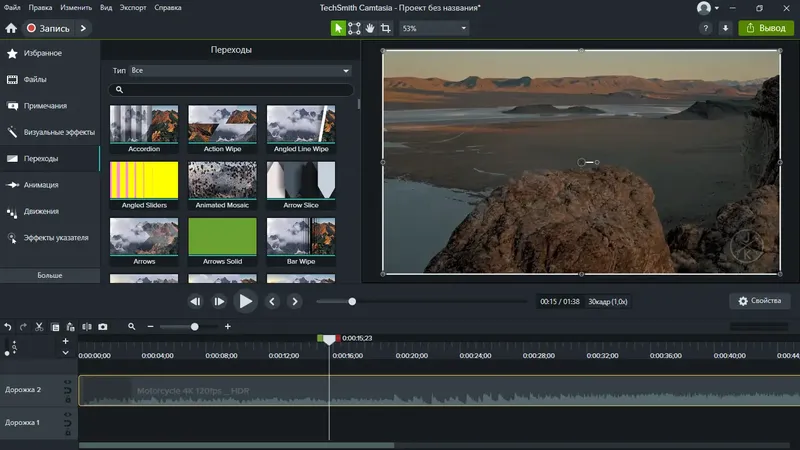Click the Home icon at top left

click(11, 29)
